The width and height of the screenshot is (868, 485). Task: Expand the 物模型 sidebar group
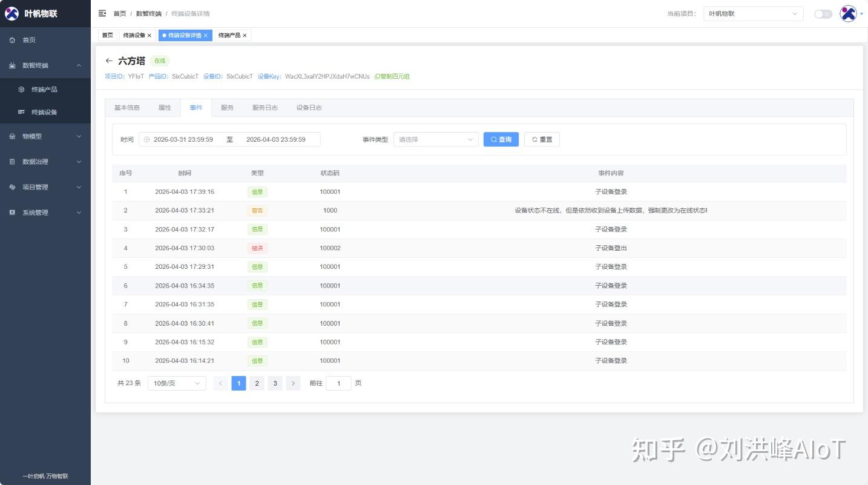point(45,136)
